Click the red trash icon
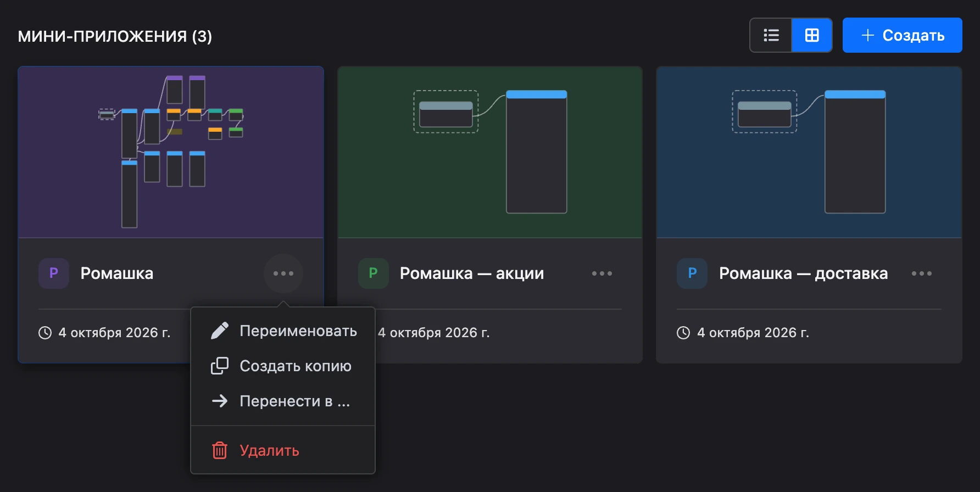 click(x=220, y=450)
